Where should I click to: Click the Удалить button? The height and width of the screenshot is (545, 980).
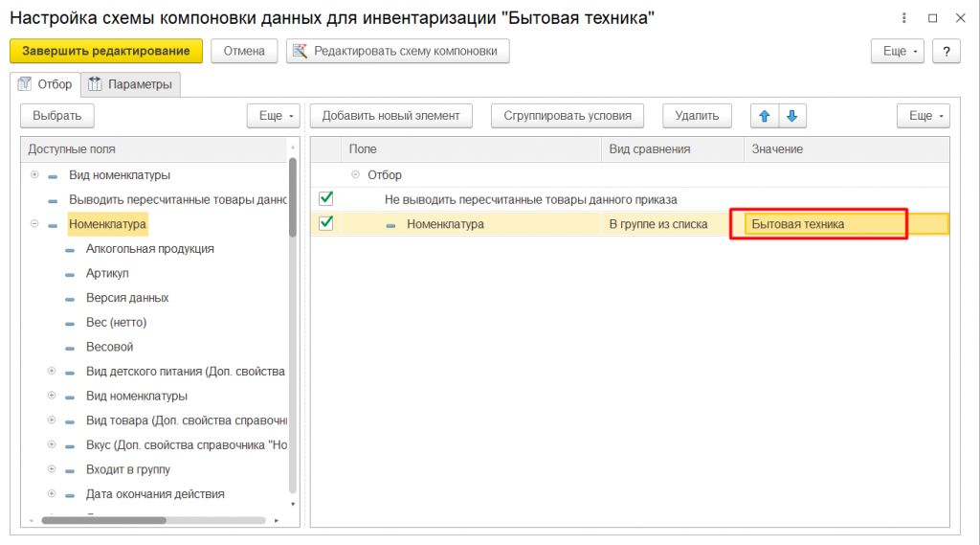tap(697, 116)
